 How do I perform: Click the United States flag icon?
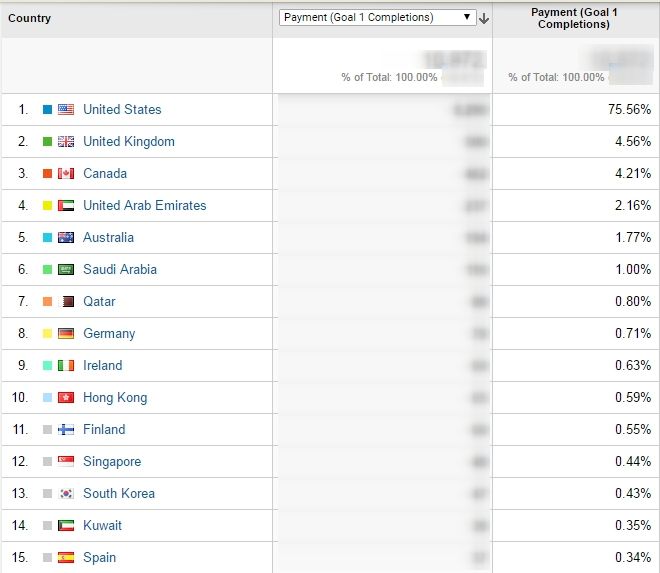66,109
